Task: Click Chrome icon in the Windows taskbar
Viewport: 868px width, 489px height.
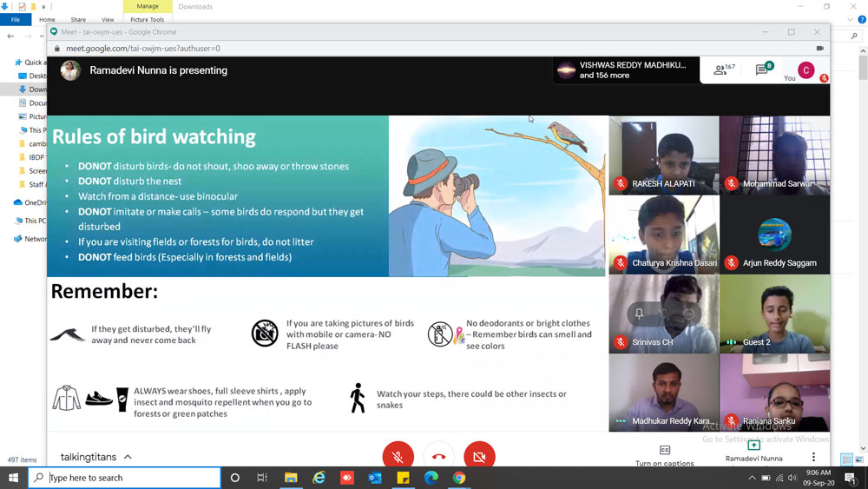Action: [459, 478]
